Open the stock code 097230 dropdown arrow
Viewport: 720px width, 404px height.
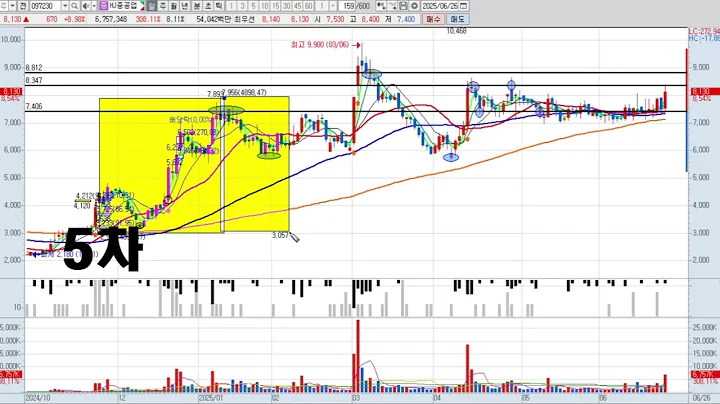[65, 6]
